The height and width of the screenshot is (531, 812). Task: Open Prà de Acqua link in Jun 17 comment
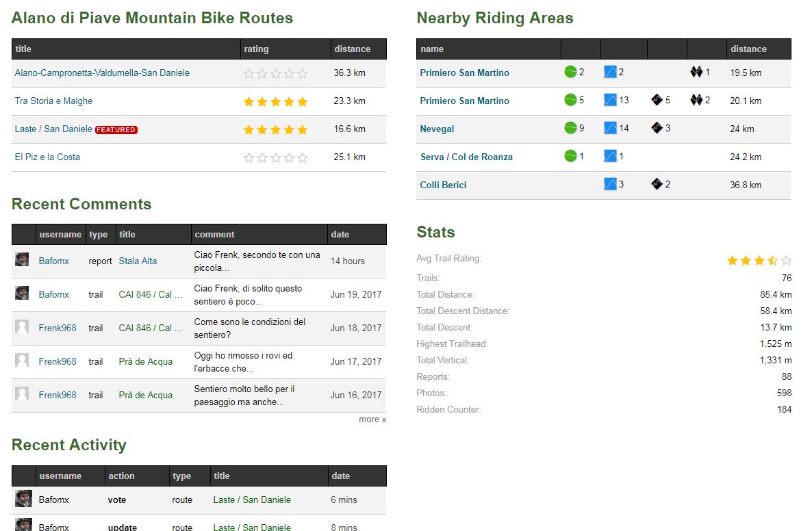coord(146,362)
